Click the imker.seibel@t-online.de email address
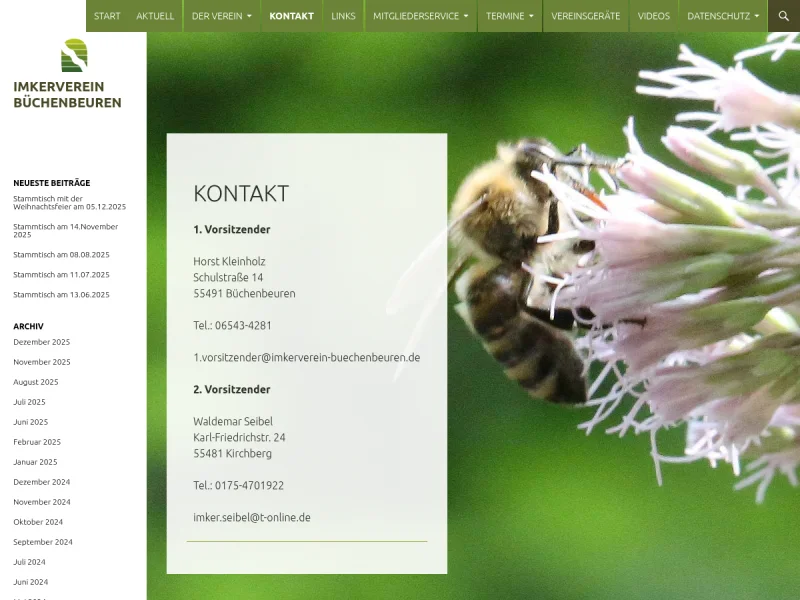Screen dimensions: 800x600 point(251,517)
